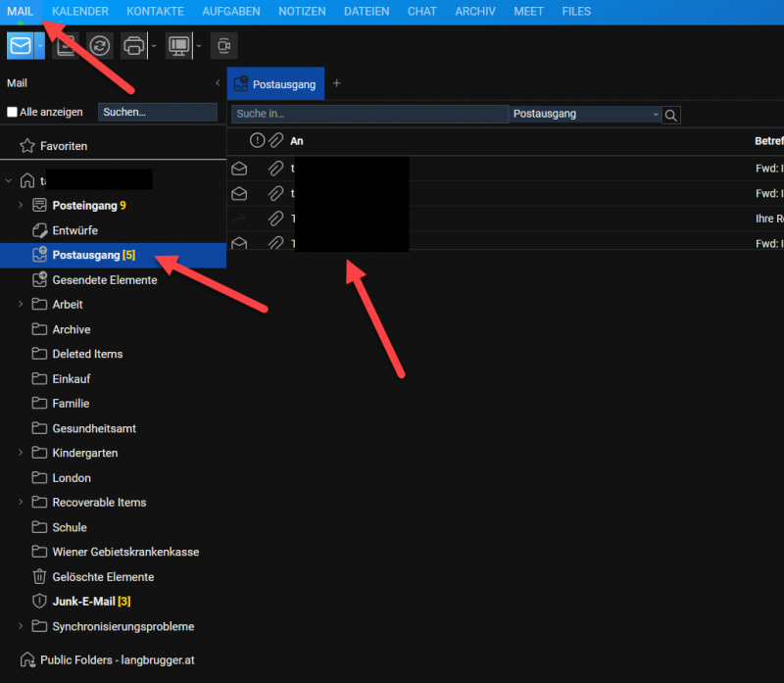This screenshot has width=784, height=683.
Task: Sort by the attachment paperclip column header
Action: click(x=276, y=141)
